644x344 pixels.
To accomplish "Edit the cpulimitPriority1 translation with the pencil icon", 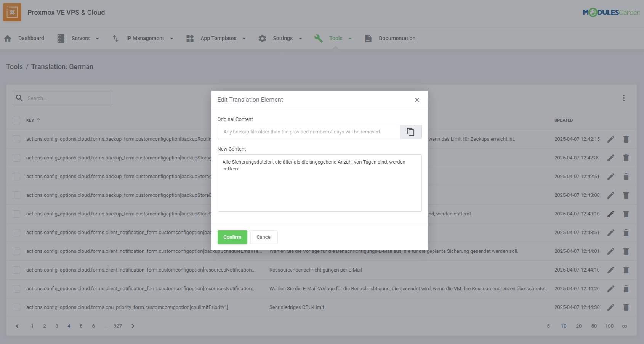I will point(611,307).
